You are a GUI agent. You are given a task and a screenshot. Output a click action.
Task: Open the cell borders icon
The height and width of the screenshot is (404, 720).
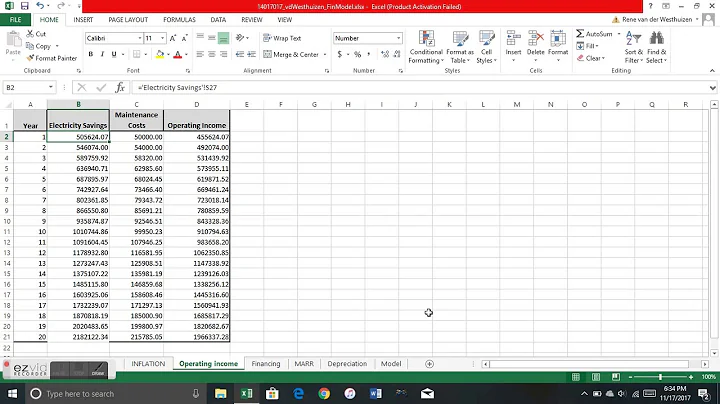(136, 54)
